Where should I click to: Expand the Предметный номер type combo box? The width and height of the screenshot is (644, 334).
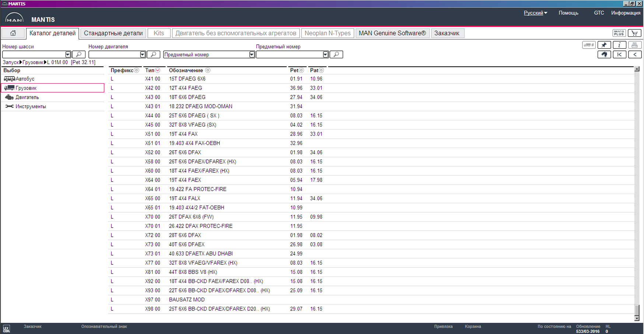pos(252,55)
